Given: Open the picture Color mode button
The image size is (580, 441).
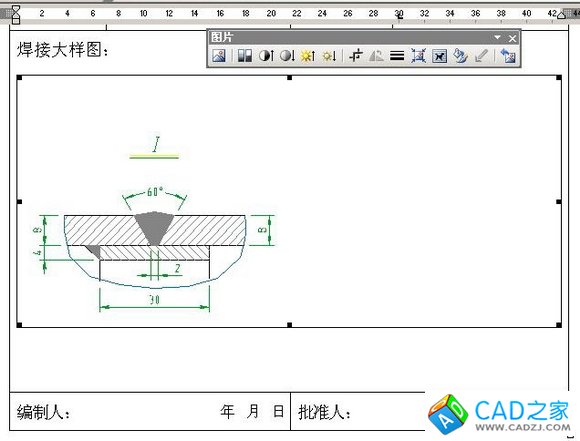Looking at the screenshot, I should [x=245, y=56].
